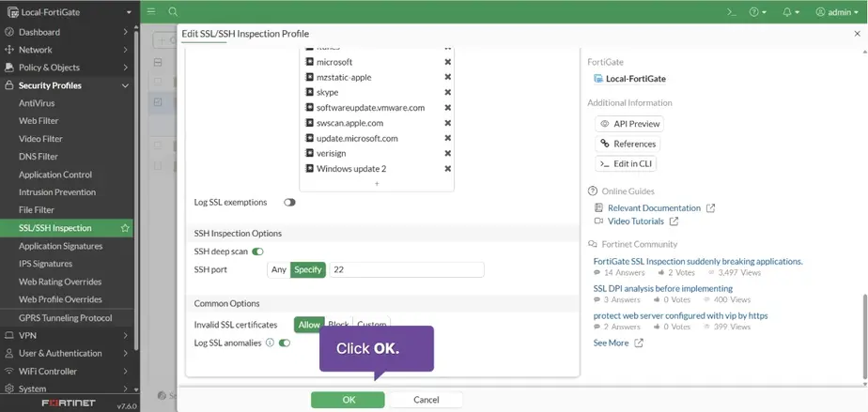868x412 pixels.
Task: Remove update.microsoft.com exemption
Action: pyautogui.click(x=448, y=138)
